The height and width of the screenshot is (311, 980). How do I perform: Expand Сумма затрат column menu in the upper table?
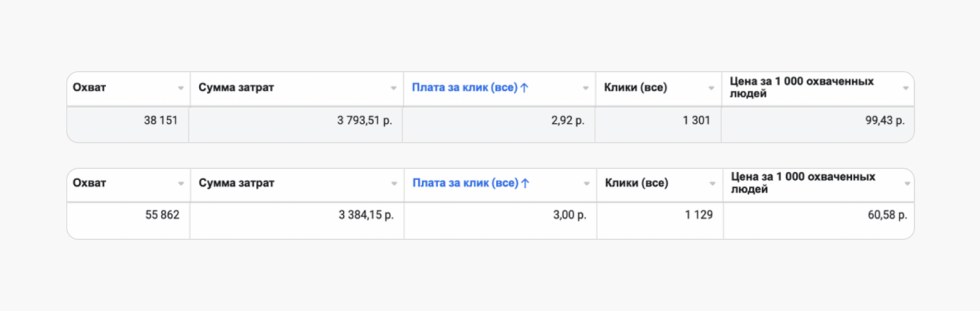(x=394, y=89)
